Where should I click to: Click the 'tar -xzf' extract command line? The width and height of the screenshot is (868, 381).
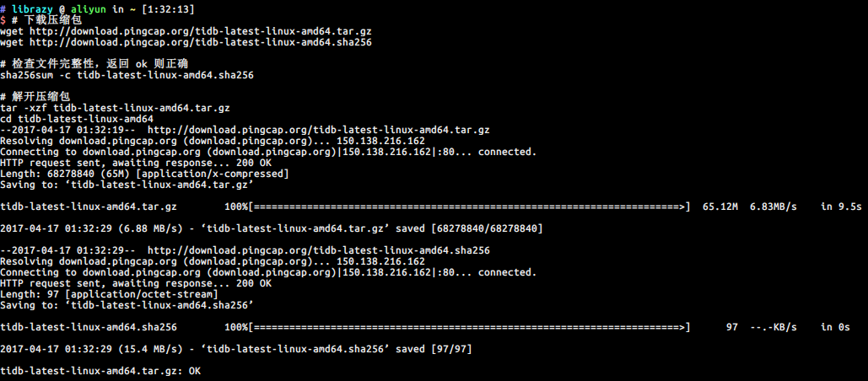coord(115,108)
